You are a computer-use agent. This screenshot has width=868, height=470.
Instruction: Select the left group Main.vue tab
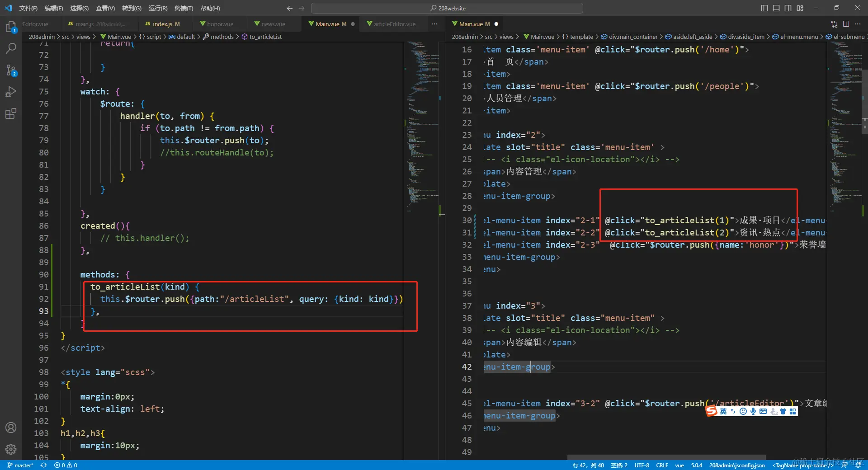pyautogui.click(x=330, y=24)
